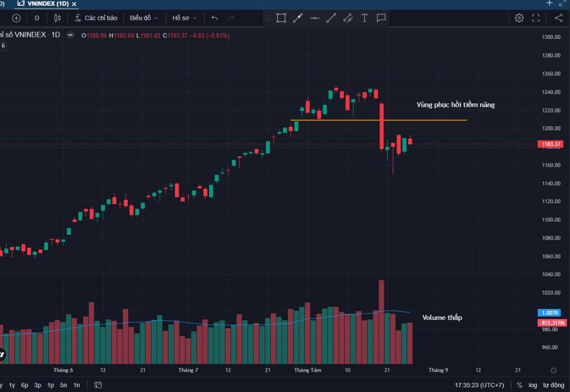Open the candlestick chart type selector
Viewport: 570px width, 392px height.
pyautogui.click(x=57, y=18)
